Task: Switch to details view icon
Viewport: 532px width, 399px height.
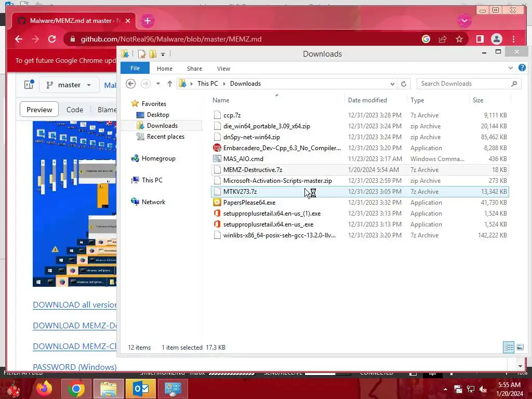Action: coord(508,347)
